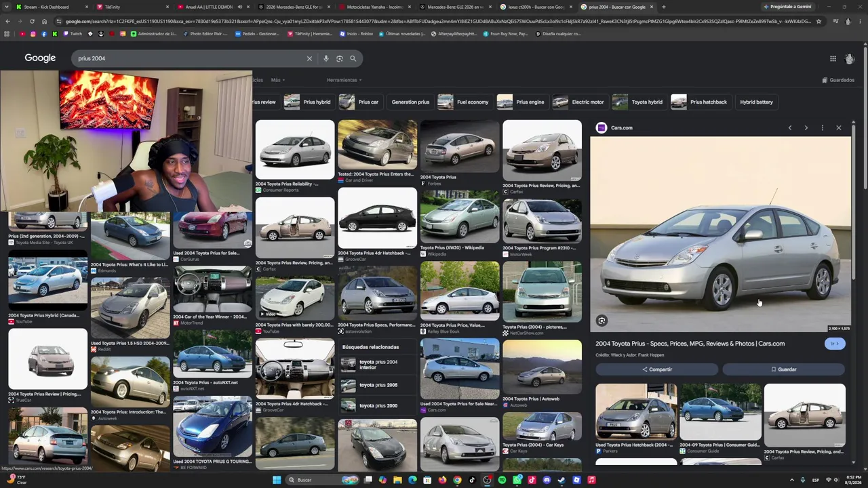The width and height of the screenshot is (868, 488).
Task: Open Google Lens image search icon
Action: coord(340,58)
